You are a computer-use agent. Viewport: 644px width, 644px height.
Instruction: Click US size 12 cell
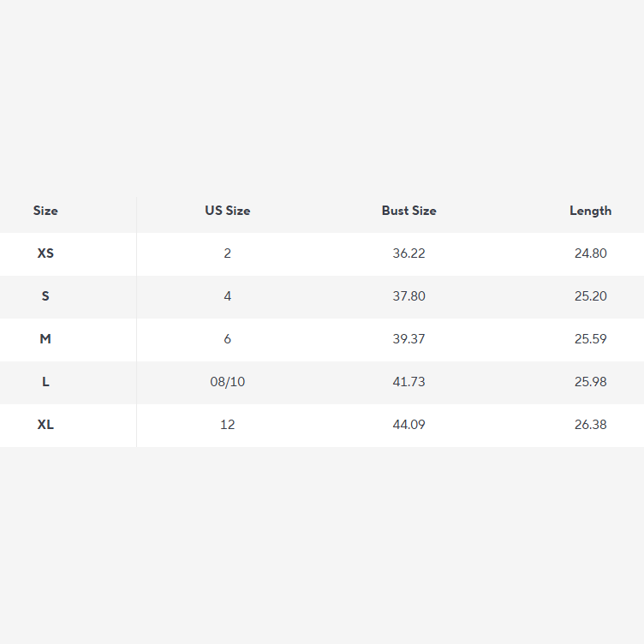tap(227, 425)
